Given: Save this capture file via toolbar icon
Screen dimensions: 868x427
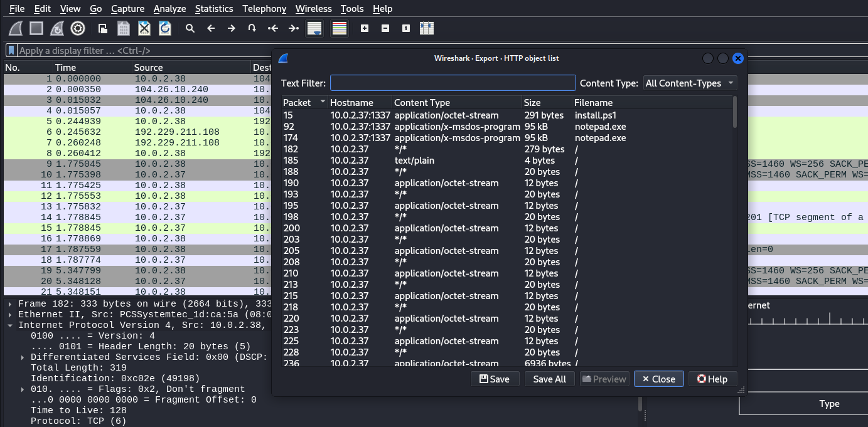Looking at the screenshot, I should tap(124, 28).
